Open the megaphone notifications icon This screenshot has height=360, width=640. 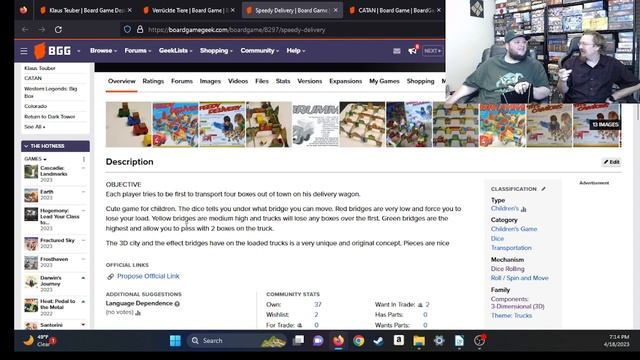[413, 51]
